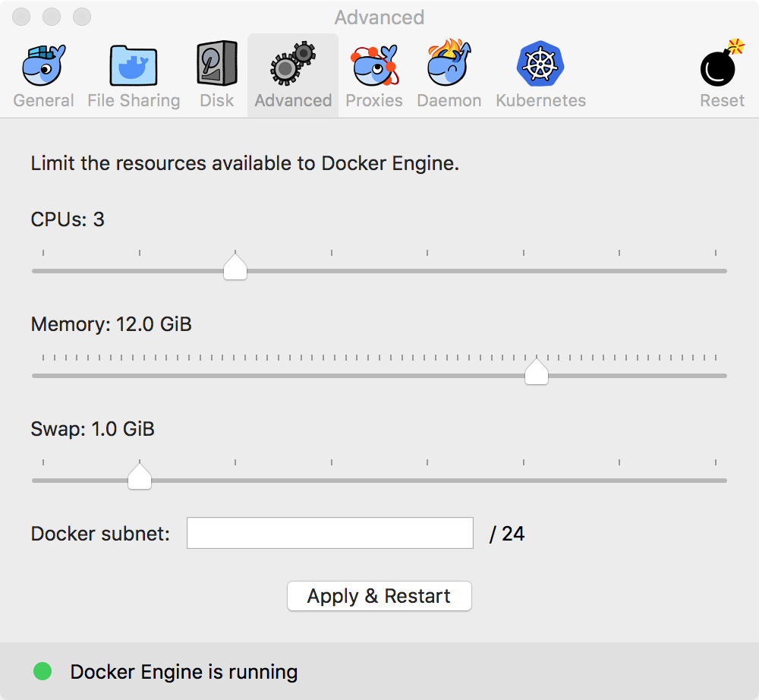Image resolution: width=759 pixels, height=700 pixels.
Task: Click the window zoom button
Action: point(82,17)
